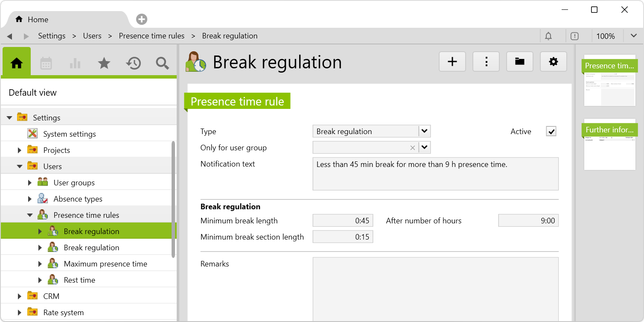Click the search magnifier icon in sidebar
Viewport: 644px width, 322px height.
162,63
